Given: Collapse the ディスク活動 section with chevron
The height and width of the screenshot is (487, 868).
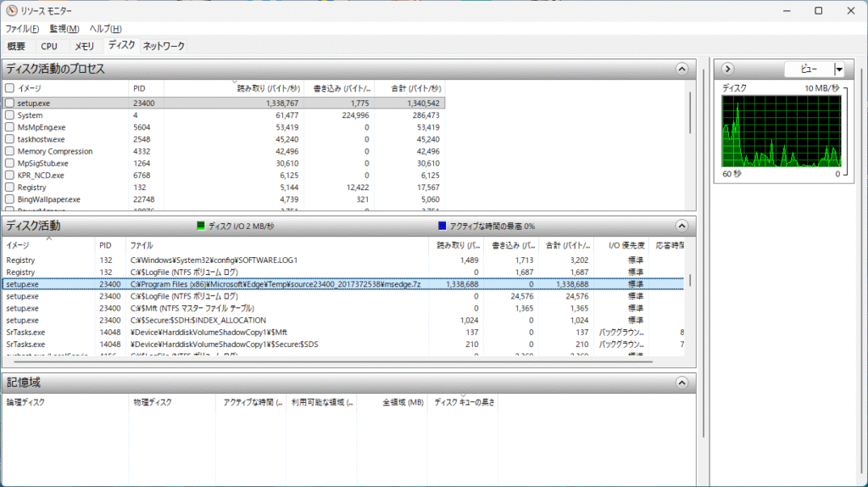Looking at the screenshot, I should click(x=682, y=226).
